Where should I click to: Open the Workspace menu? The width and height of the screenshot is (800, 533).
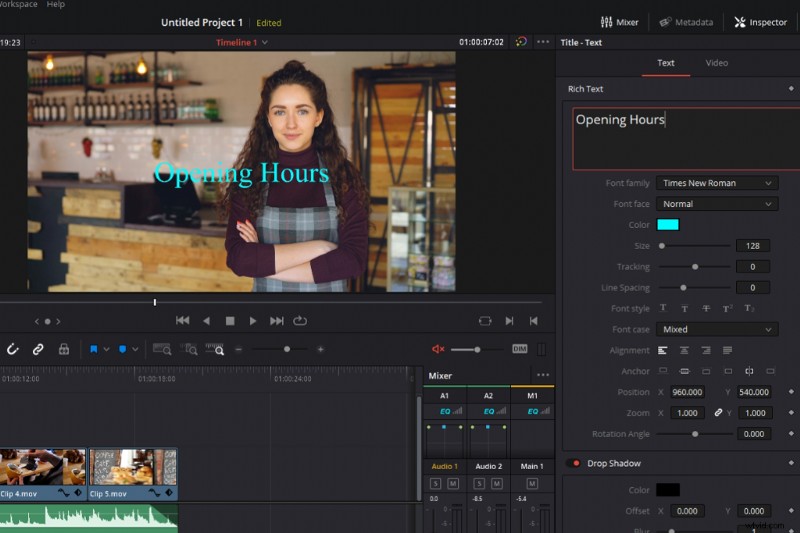tap(18, 4)
